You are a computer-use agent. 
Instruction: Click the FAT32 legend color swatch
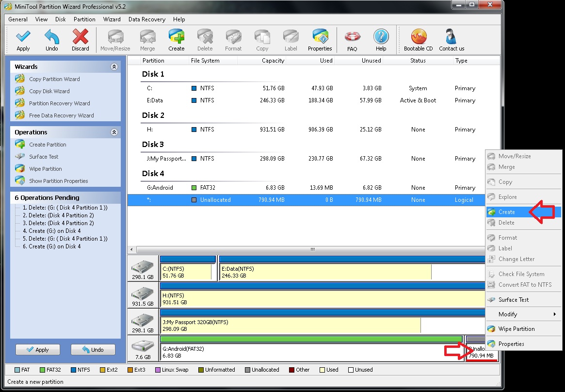point(42,370)
